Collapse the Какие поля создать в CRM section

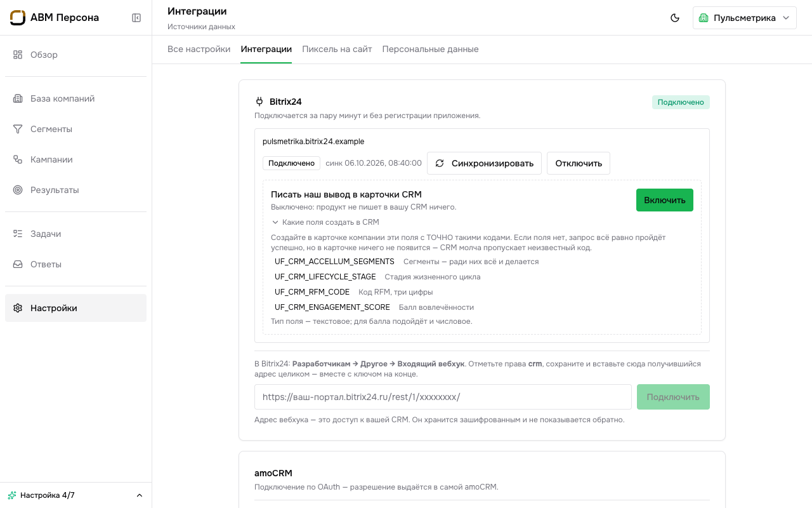[x=325, y=222]
